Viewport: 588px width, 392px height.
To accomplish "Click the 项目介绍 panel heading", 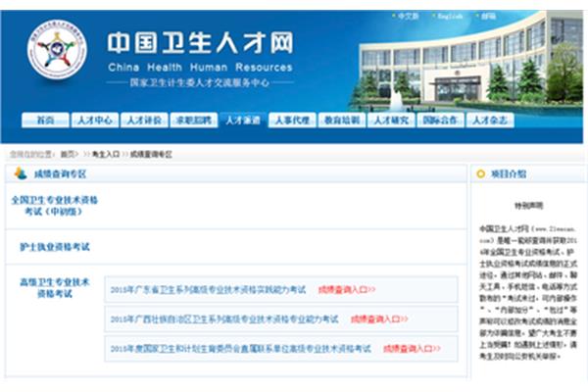I will click(x=509, y=174).
